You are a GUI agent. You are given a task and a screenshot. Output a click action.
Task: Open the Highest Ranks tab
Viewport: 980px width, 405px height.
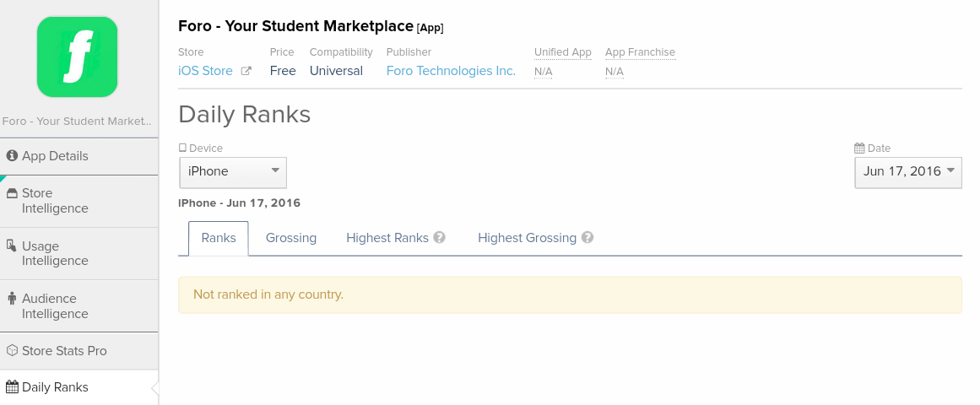[x=387, y=238]
